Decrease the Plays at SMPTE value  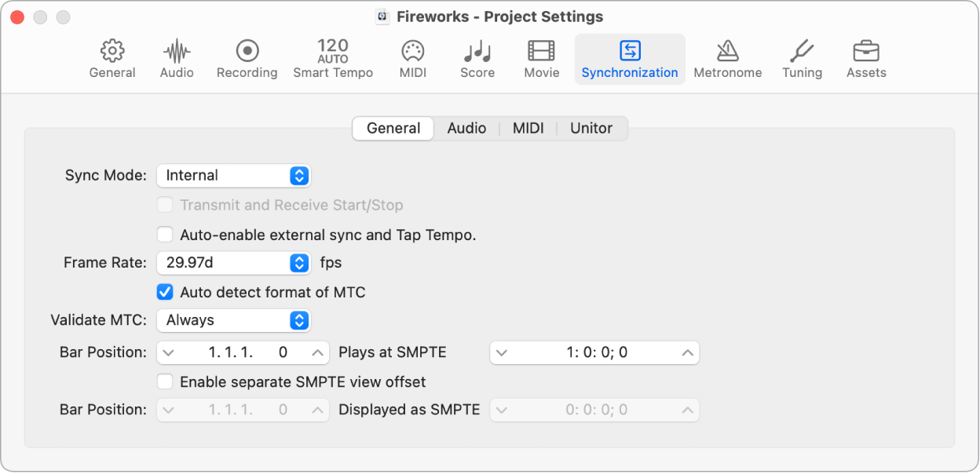[x=501, y=352]
